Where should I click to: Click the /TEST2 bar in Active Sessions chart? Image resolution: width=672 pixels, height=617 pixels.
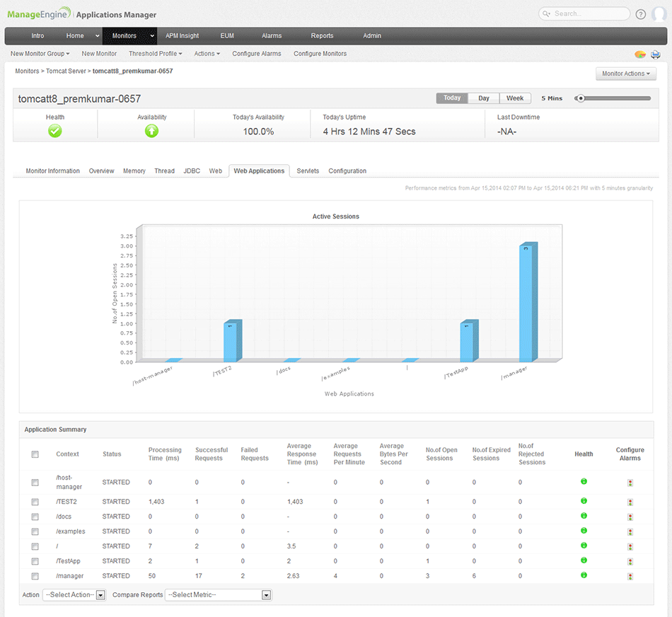coord(233,341)
